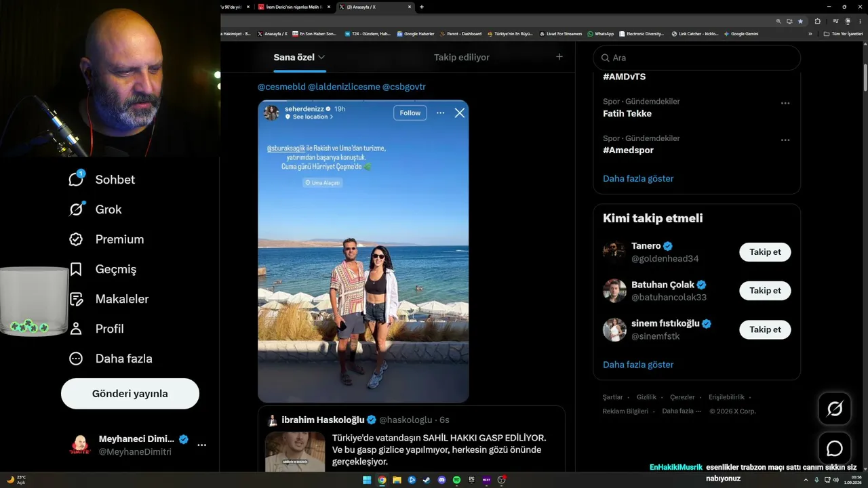Click Daha fazla göster under trends

638,179
